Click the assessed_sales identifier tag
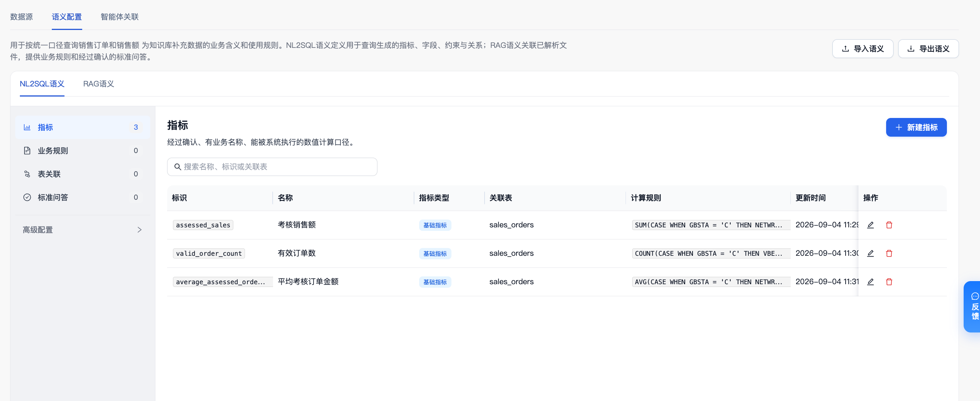The height and width of the screenshot is (401, 980). [x=203, y=225]
